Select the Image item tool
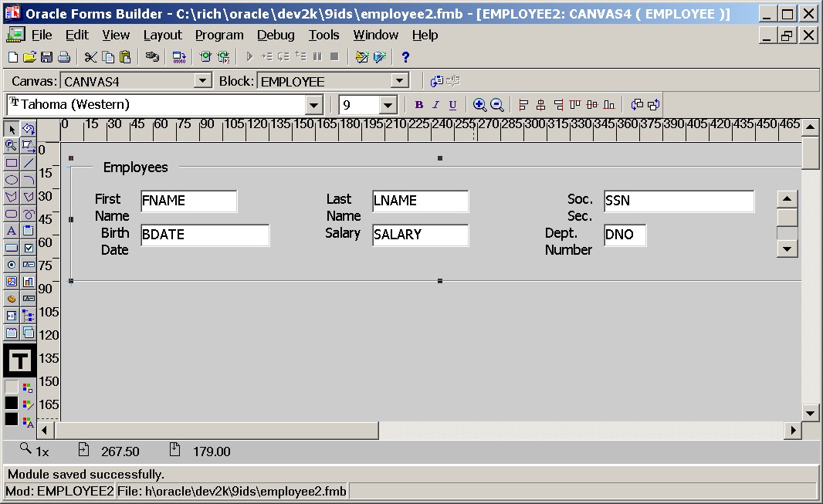This screenshot has width=823, height=504. click(x=11, y=282)
